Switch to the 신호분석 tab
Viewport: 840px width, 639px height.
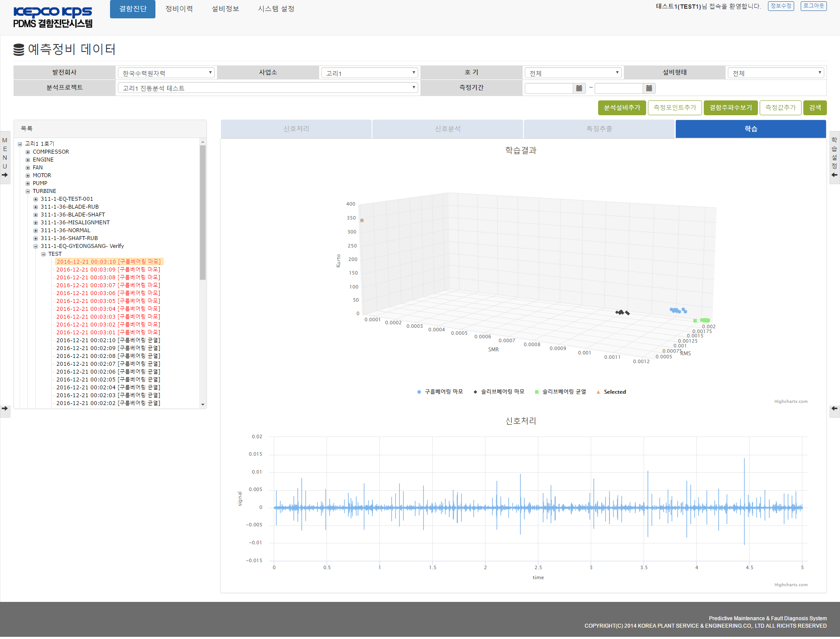click(448, 129)
